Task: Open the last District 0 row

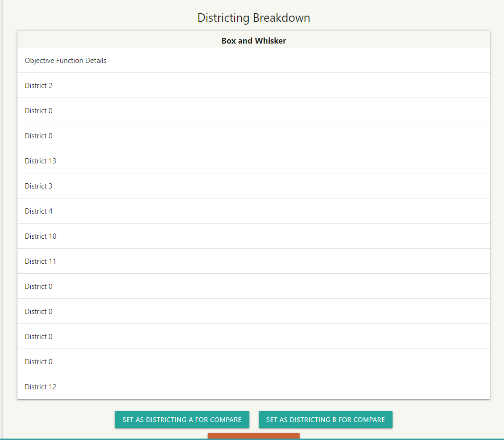Action: point(38,361)
